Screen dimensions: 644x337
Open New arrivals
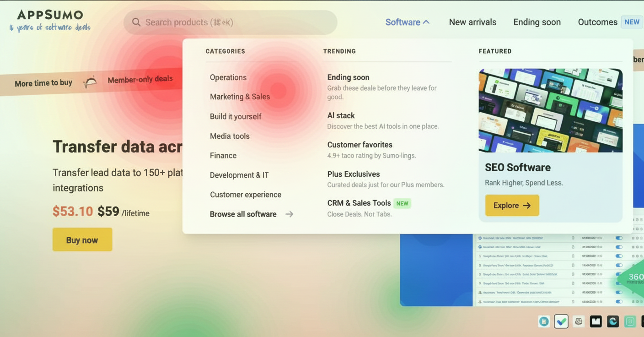(472, 22)
